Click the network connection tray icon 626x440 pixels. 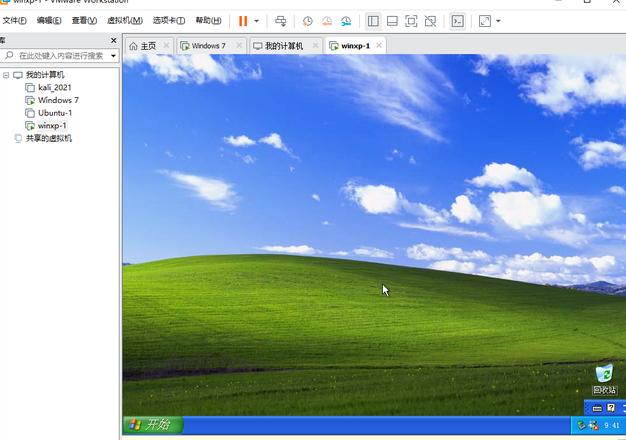point(582,426)
